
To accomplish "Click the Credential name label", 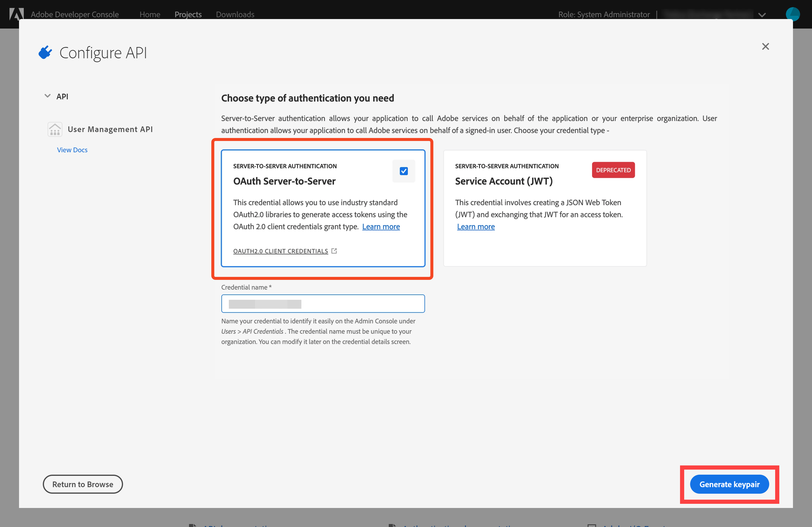I will [x=246, y=287].
